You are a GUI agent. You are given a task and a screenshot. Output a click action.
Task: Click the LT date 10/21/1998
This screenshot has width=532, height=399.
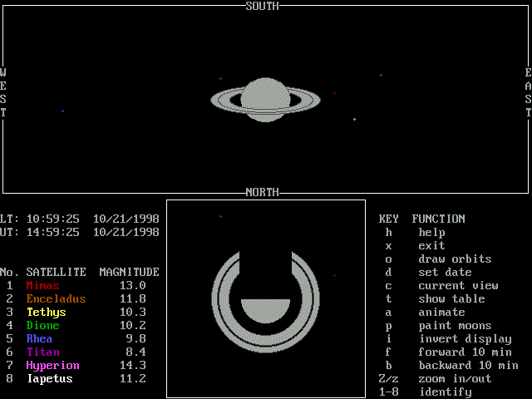[x=126, y=219]
